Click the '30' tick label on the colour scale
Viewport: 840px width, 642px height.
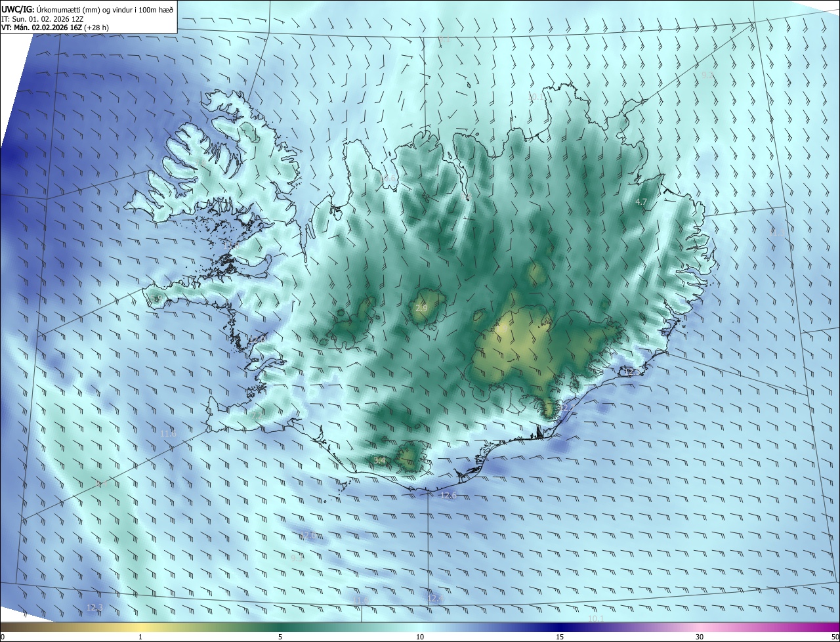(x=700, y=637)
